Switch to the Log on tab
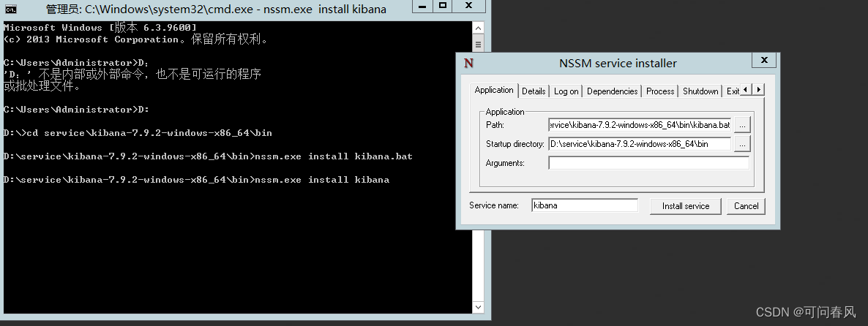This screenshot has height=326, width=868. tap(566, 91)
